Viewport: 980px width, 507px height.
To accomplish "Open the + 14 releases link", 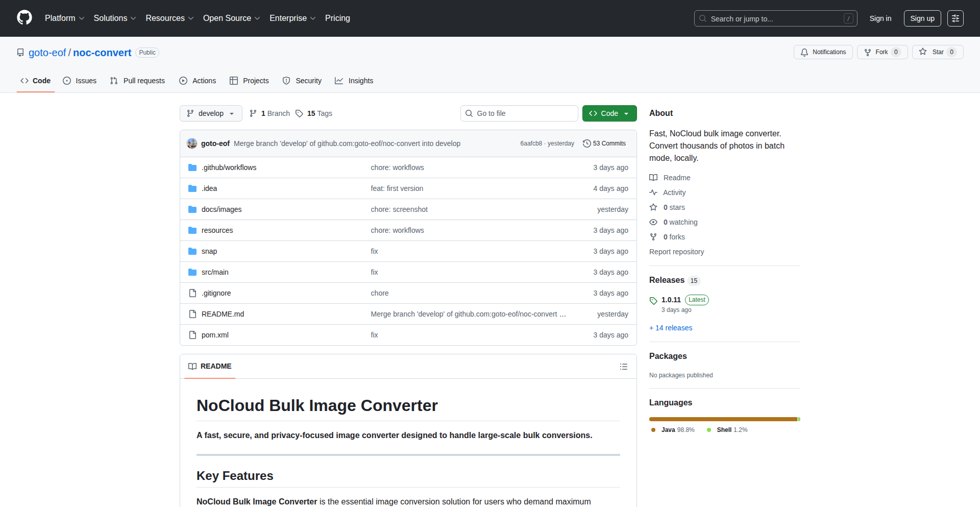I will [671, 328].
